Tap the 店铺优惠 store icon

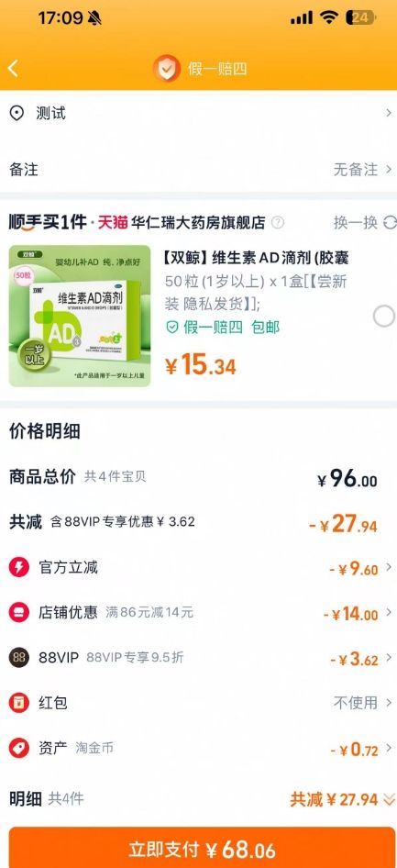19,612
